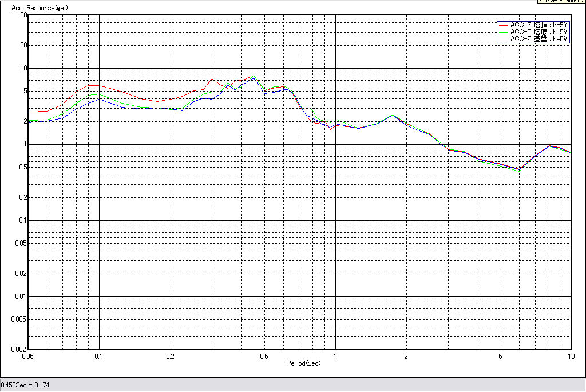Click the status bar reading 0.450Sec = 8.174

click(x=25, y=385)
